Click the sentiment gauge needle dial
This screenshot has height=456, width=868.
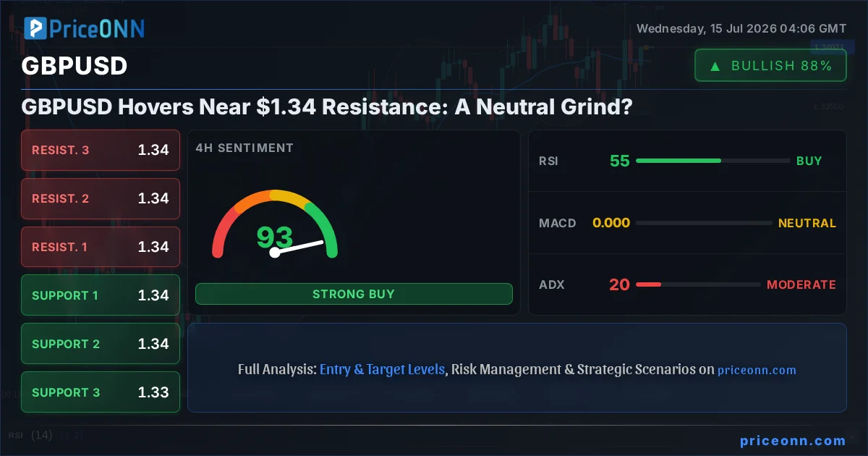coord(275,223)
